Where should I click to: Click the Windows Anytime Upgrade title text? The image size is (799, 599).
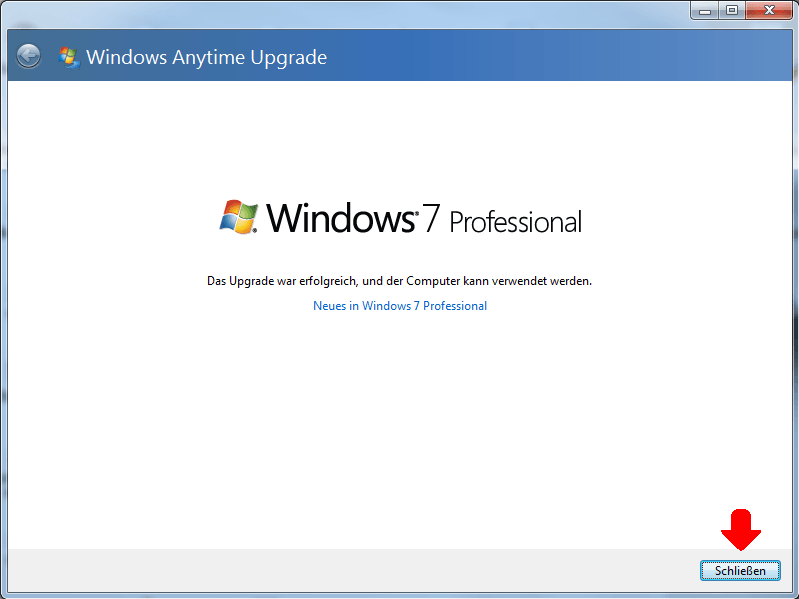[206, 57]
